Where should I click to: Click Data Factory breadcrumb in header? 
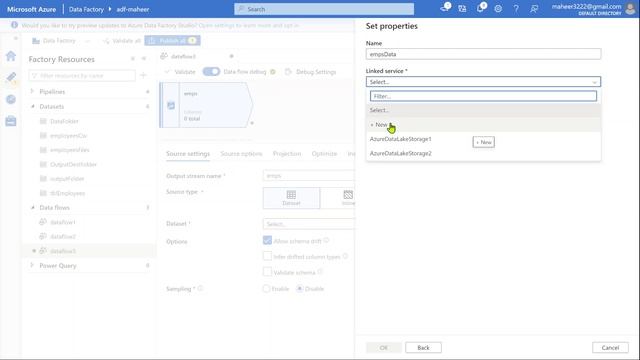click(86, 9)
